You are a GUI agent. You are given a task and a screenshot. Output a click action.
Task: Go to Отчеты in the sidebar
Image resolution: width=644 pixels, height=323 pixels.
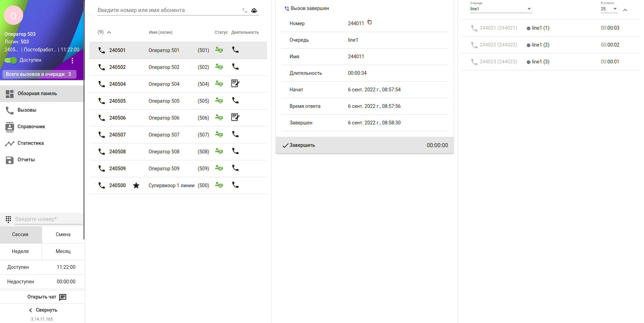click(26, 160)
